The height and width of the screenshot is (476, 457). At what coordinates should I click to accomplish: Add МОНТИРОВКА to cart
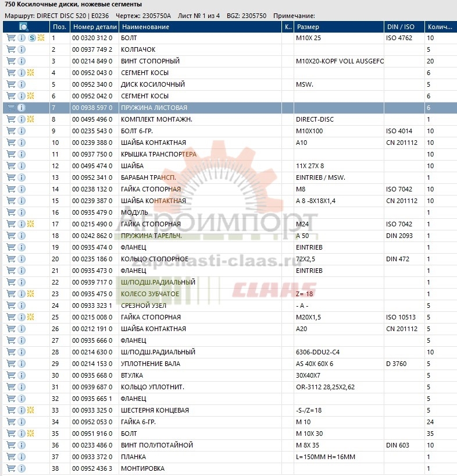pos(11,468)
